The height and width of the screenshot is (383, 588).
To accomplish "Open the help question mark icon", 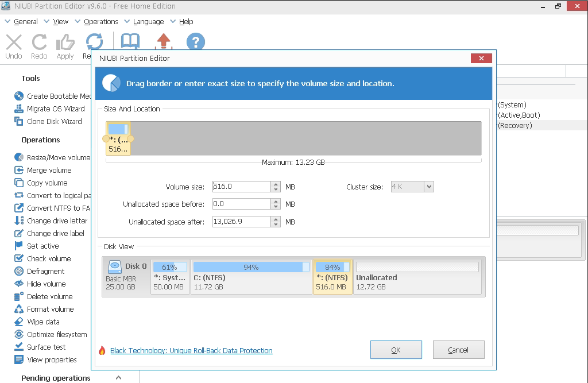I will point(196,42).
